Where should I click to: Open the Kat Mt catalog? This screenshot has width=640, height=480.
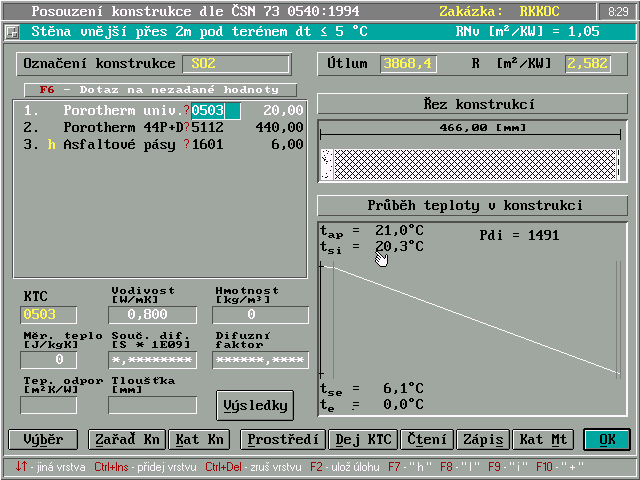point(543,439)
